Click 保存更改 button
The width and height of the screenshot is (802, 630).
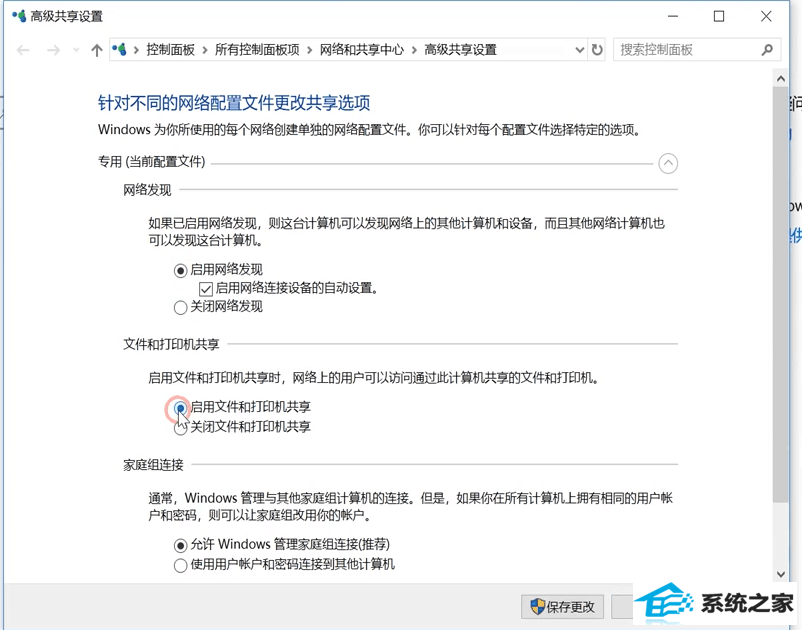[x=563, y=607]
